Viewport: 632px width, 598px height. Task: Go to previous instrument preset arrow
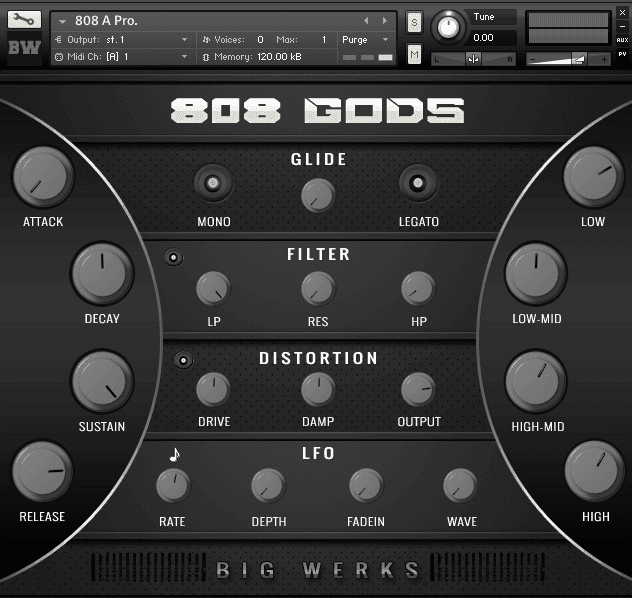coord(366,21)
